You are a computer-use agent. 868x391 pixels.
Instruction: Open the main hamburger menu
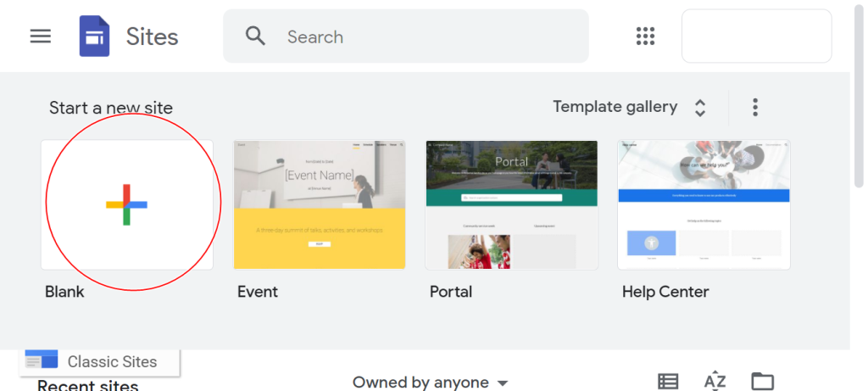(41, 36)
